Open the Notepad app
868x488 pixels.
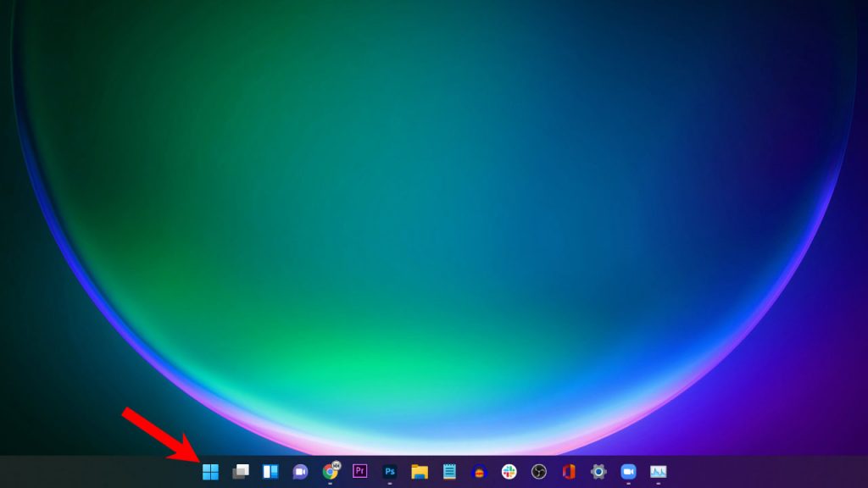pyautogui.click(x=449, y=471)
